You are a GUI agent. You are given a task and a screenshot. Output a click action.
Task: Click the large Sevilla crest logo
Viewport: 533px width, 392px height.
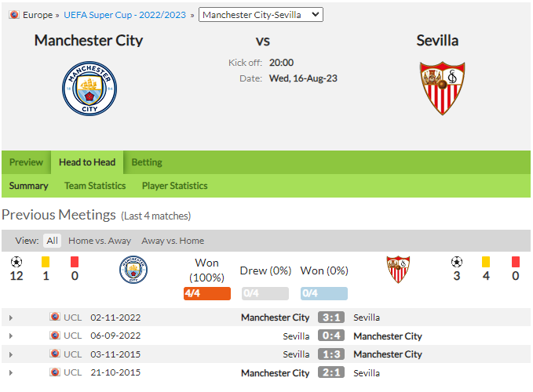pos(442,89)
